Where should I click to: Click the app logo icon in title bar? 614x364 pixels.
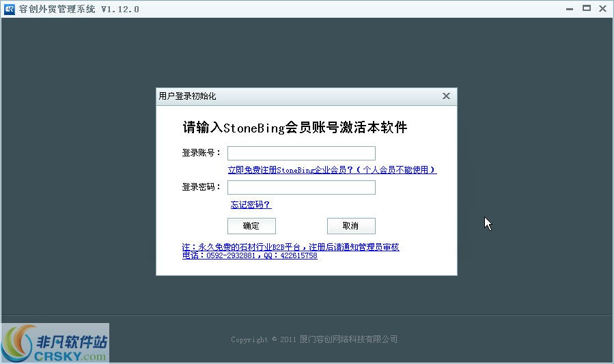pyautogui.click(x=10, y=9)
